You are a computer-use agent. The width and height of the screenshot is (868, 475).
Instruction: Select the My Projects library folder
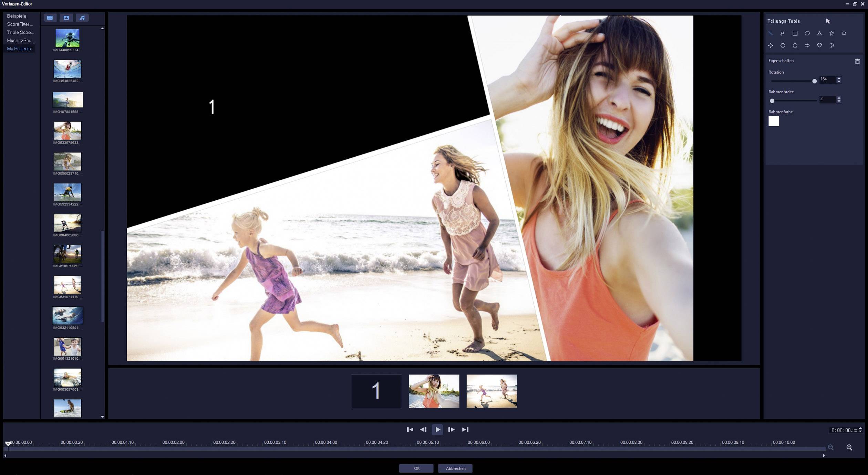point(19,49)
